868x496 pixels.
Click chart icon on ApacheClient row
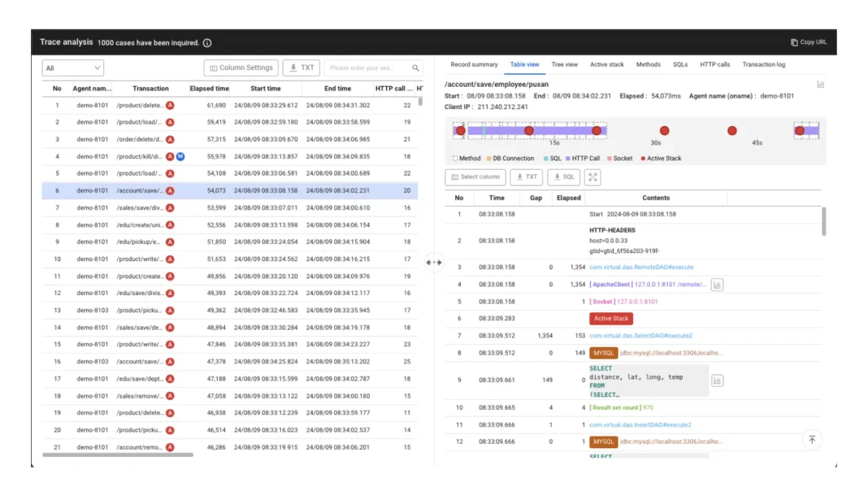(x=717, y=285)
